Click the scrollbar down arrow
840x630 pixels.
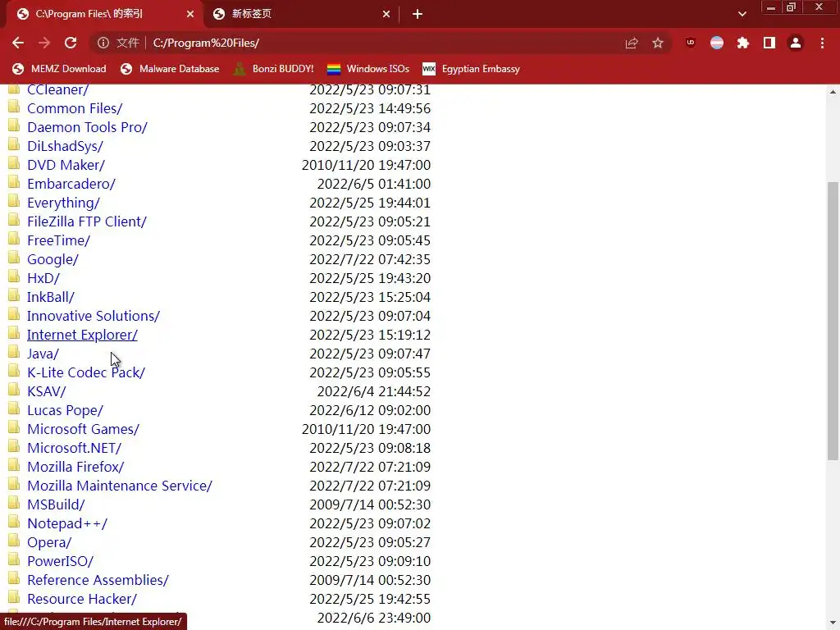coord(833,623)
